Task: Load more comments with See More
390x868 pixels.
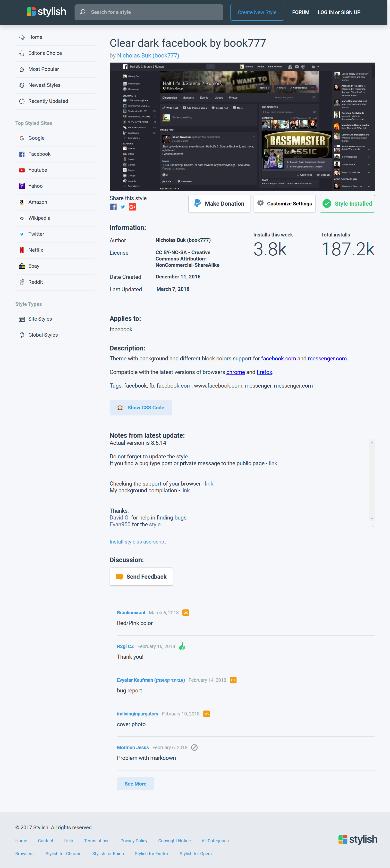Action: click(x=135, y=784)
